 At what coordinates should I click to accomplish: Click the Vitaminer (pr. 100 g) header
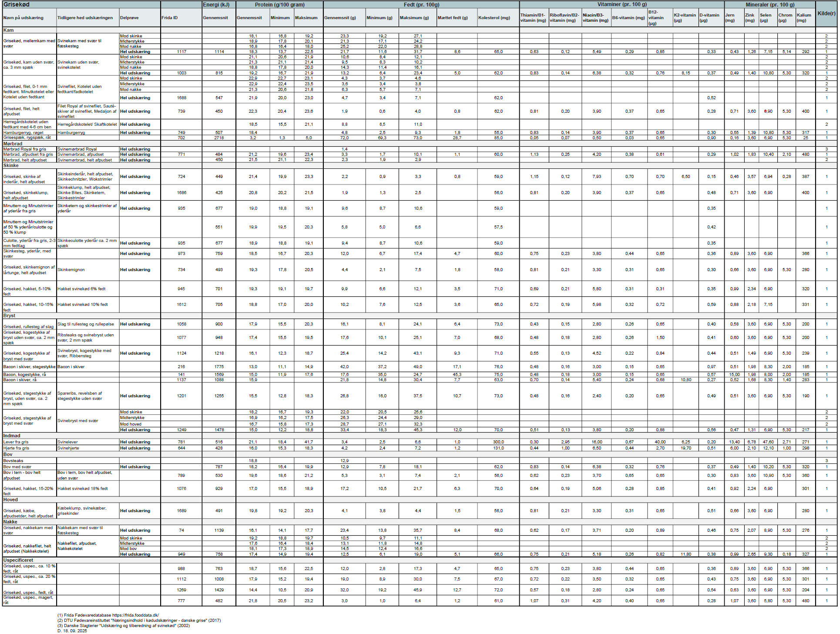click(622, 4)
